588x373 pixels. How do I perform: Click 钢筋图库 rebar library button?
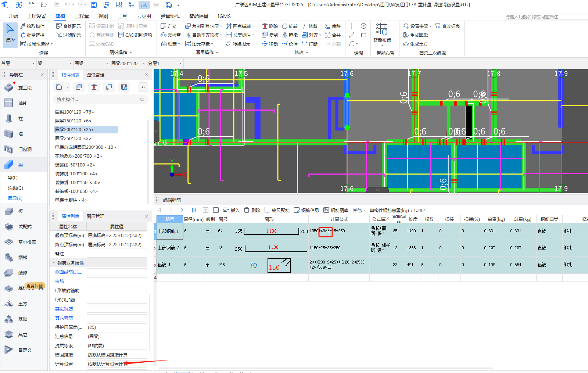(336, 210)
